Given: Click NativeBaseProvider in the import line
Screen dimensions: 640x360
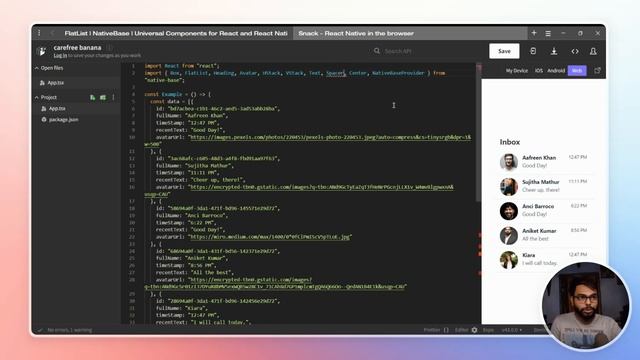Looking at the screenshot, I should point(398,73).
